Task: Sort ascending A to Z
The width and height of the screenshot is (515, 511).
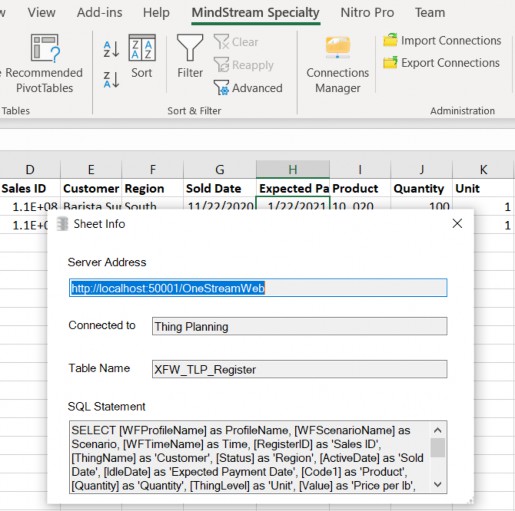Action: click(x=111, y=49)
